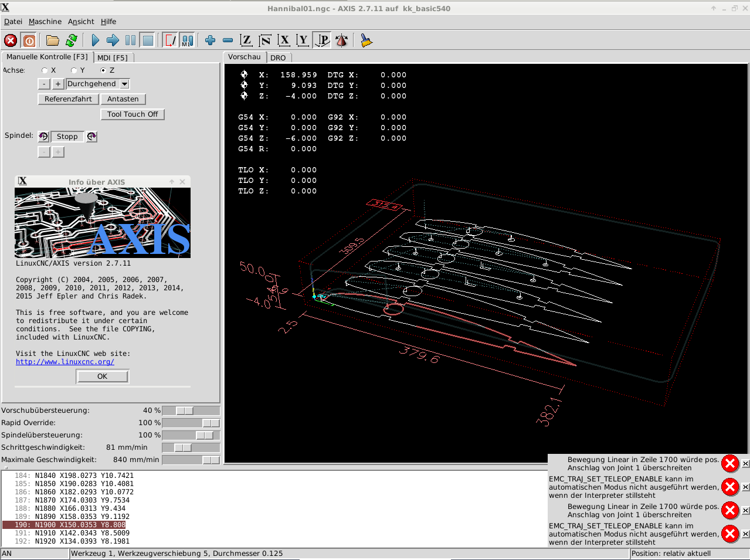Image resolution: width=750 pixels, height=560 pixels.
Task: Adjust the Vorschubübersteuerung slider
Action: (184, 410)
